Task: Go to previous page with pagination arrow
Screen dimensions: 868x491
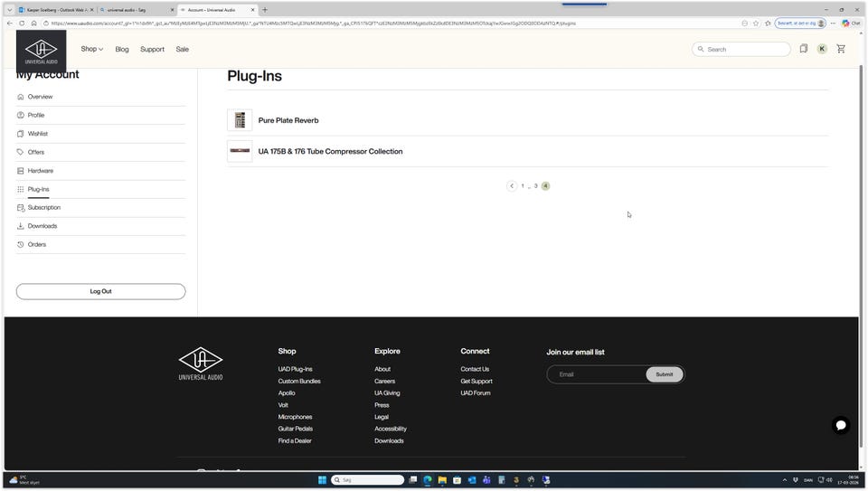Action: pos(512,186)
